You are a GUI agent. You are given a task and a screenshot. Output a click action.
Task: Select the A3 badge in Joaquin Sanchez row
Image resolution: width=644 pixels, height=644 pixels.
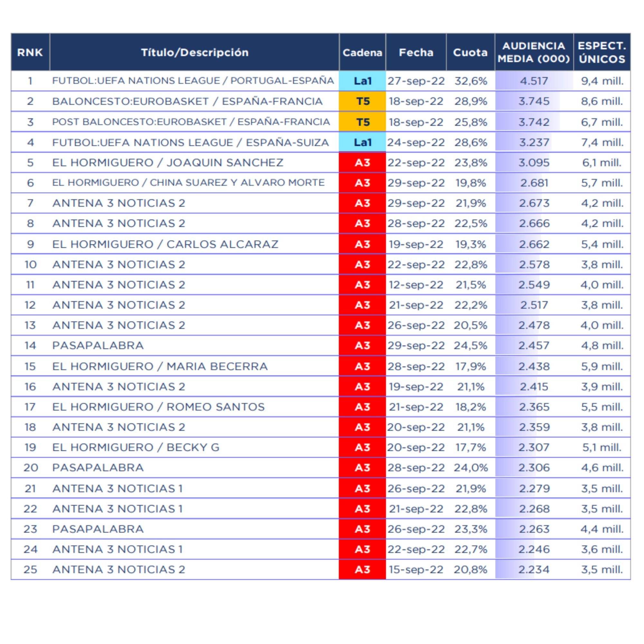pos(362,163)
